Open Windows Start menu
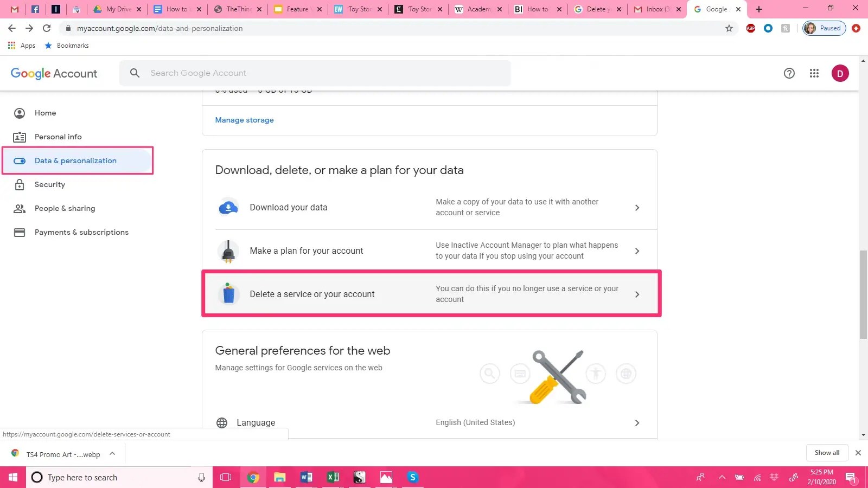 point(13,477)
